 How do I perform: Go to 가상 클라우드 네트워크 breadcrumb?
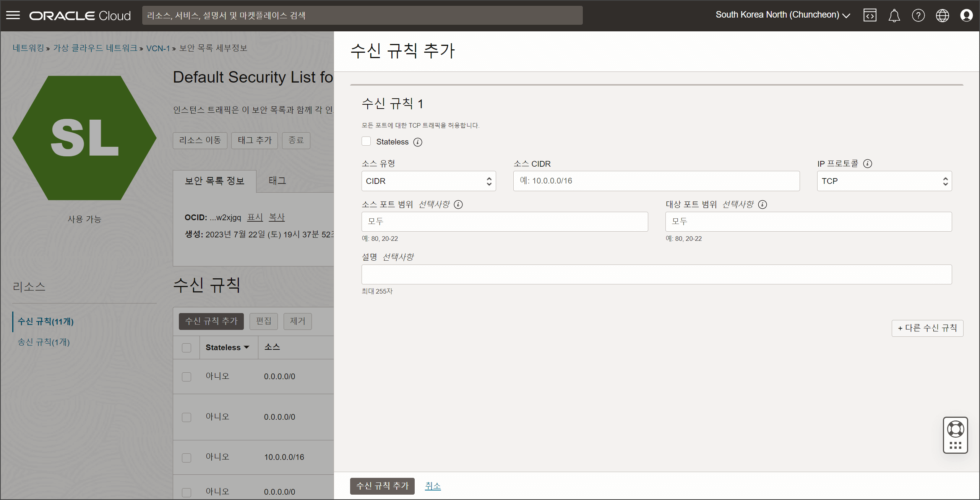[x=95, y=48]
